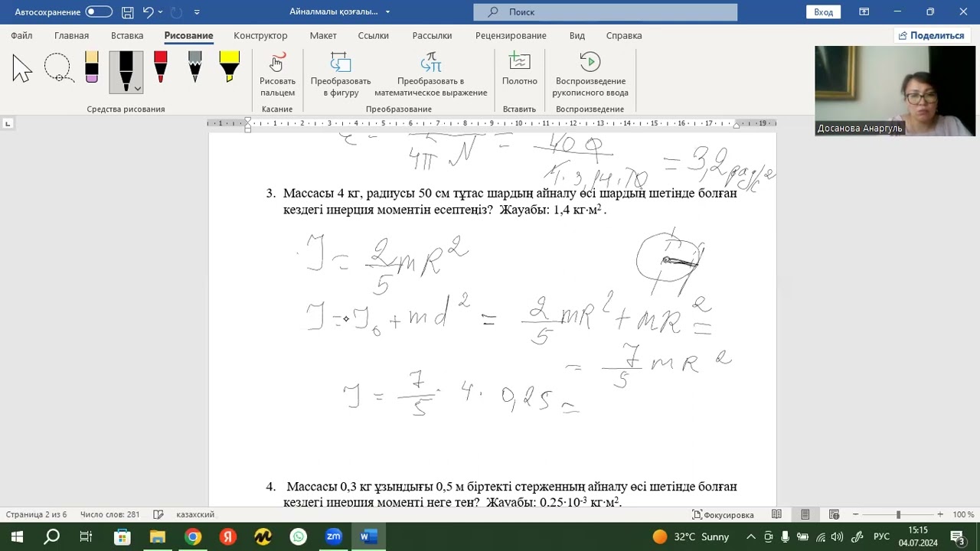This screenshot has width=980, height=551.
Task: Enable Фокусировка focus mode
Action: pyautogui.click(x=724, y=515)
